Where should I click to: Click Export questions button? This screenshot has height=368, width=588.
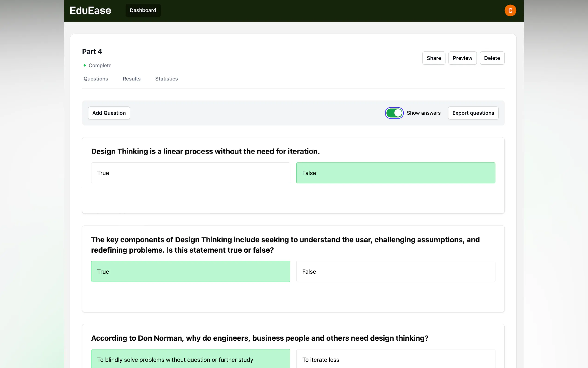pos(473,113)
